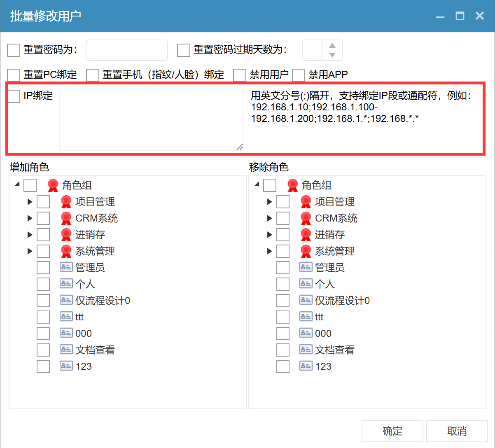Expand the 系统管理 node under 增加角色
The image size is (495, 448).
point(30,251)
